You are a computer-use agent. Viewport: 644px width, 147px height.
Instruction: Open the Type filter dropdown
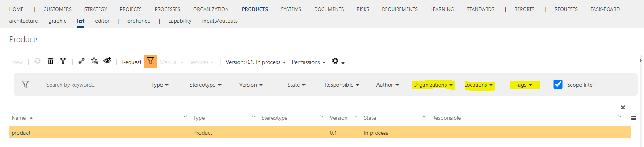pyautogui.click(x=160, y=85)
